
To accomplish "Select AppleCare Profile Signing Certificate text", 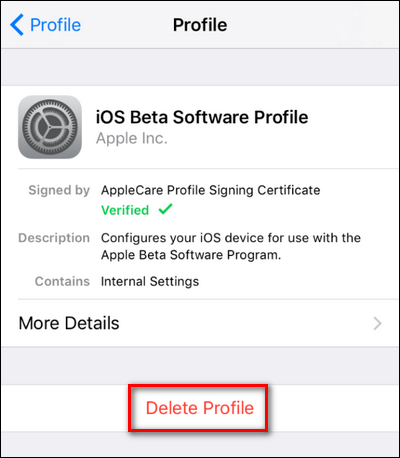I will tap(211, 190).
